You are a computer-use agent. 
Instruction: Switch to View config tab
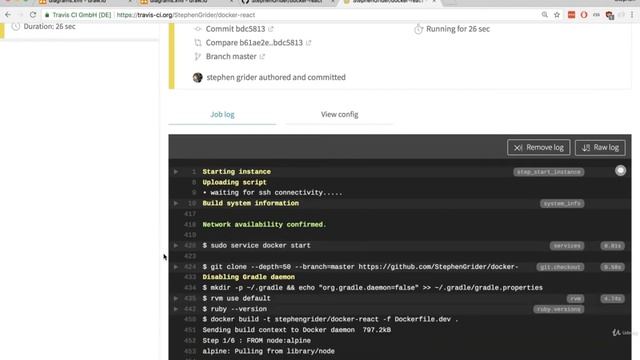click(340, 115)
